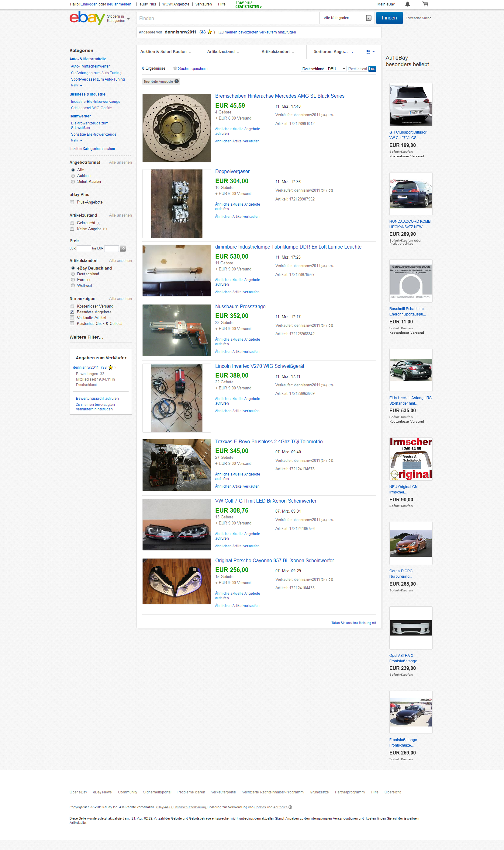Click the eBay logo
The height and width of the screenshot is (850, 504).
click(87, 18)
